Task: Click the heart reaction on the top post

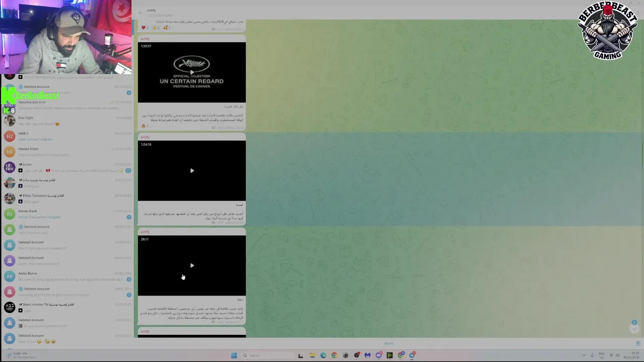Action: (144, 28)
